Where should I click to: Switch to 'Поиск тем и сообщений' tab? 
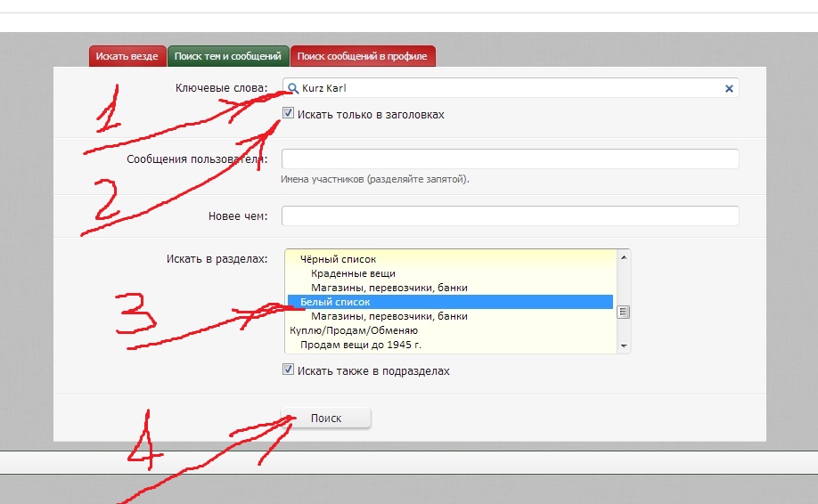(x=228, y=56)
